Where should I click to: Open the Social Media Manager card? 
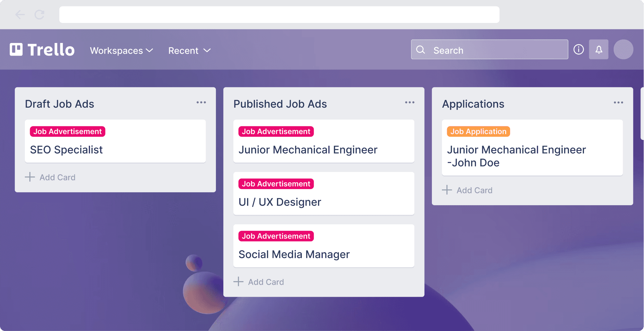(324, 246)
